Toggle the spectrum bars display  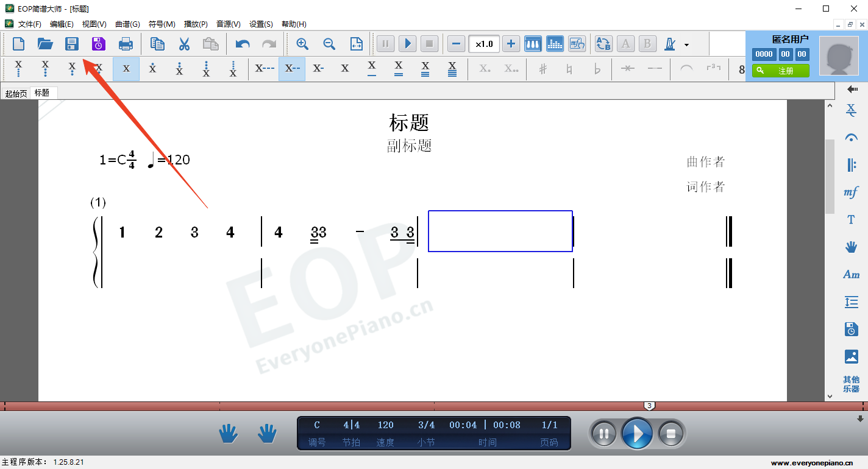[555, 44]
